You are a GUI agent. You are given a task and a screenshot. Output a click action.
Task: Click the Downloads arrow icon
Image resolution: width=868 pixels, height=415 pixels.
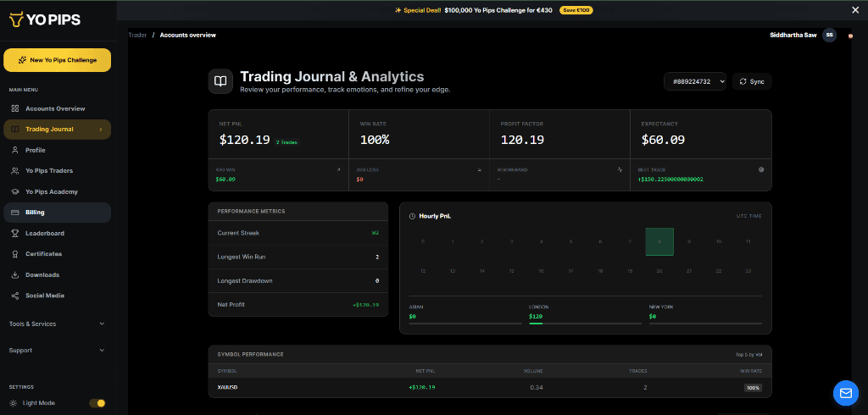(x=15, y=274)
